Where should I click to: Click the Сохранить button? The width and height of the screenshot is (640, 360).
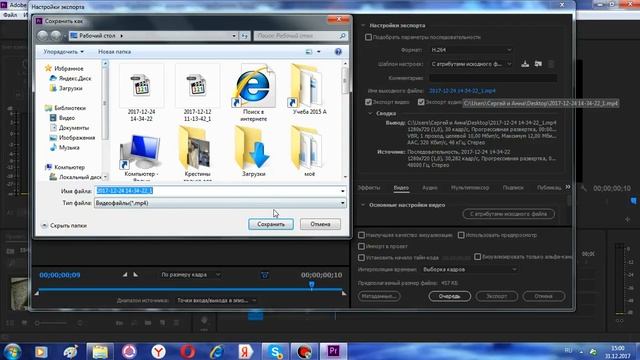[x=271, y=224]
